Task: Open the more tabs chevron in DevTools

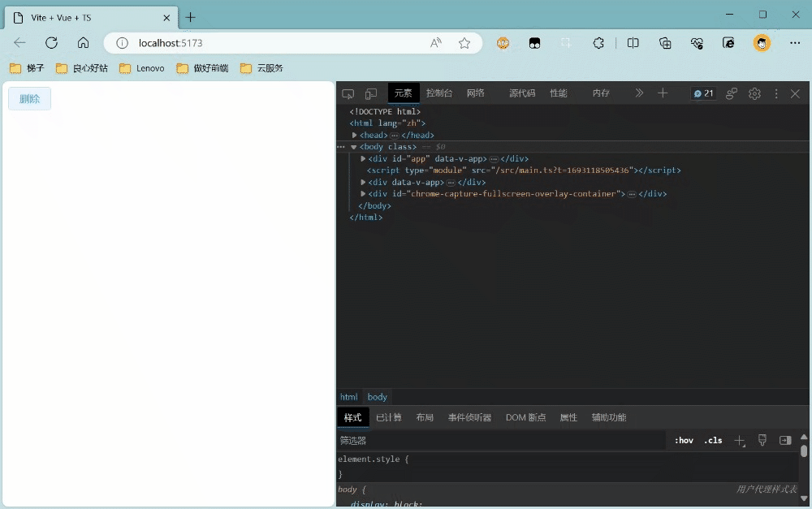Action: [x=638, y=93]
